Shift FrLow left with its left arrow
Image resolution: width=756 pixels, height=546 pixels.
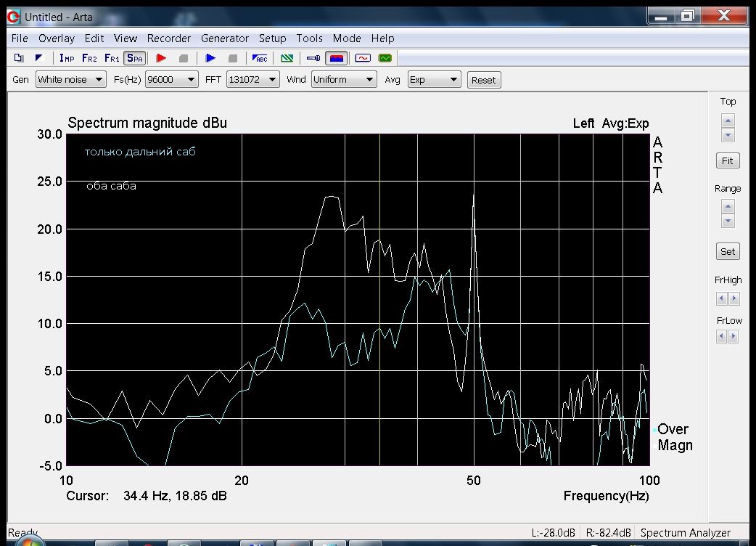coord(721,336)
